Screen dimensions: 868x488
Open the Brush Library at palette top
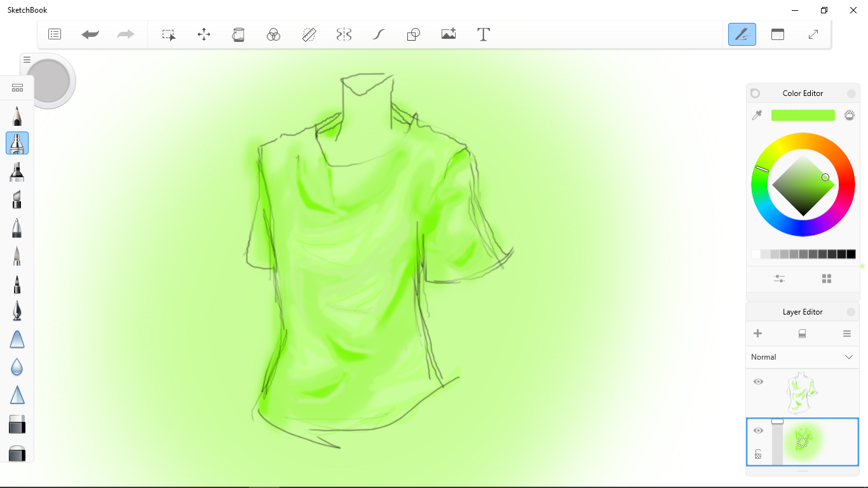[17, 88]
